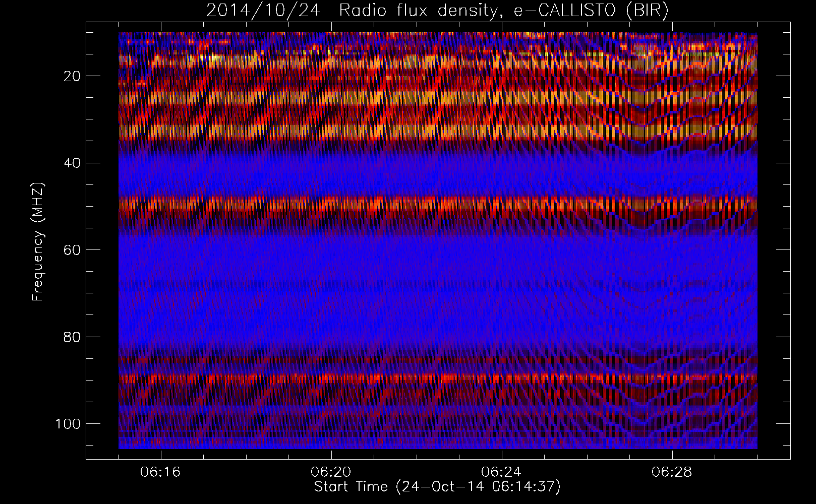Click the 80 frequency tick label
816x504 pixels.
click(x=72, y=337)
